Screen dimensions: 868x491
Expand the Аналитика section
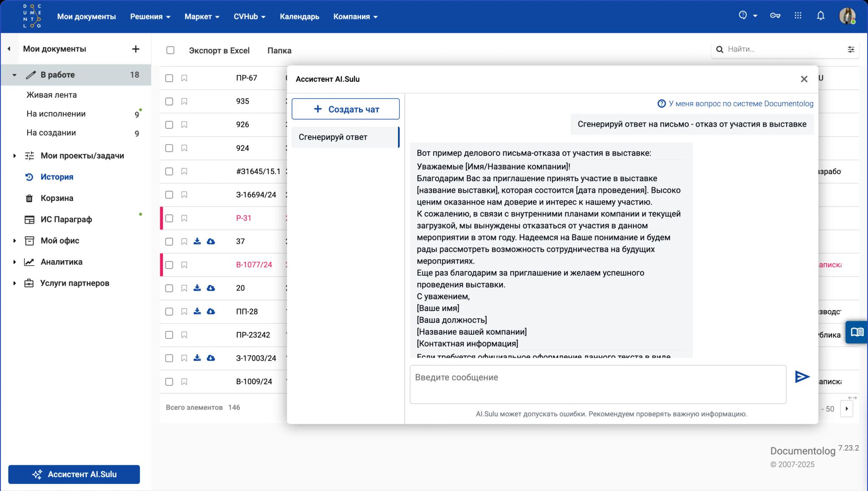coord(14,262)
